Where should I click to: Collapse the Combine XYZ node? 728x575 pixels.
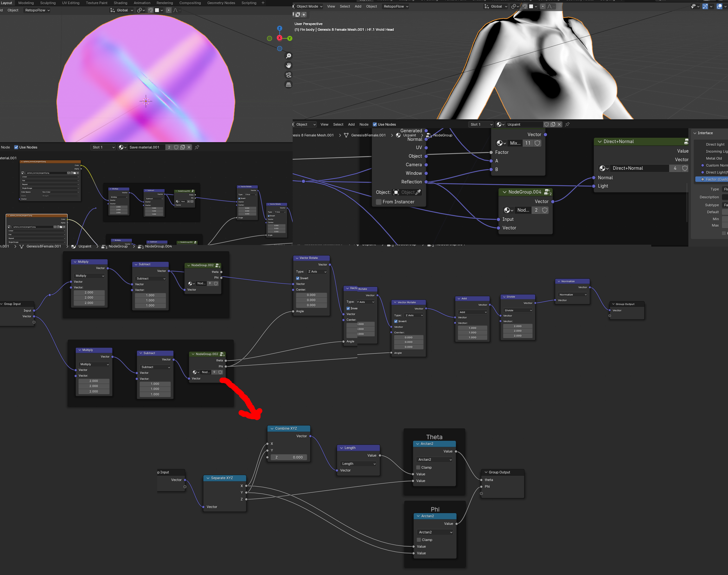272,429
